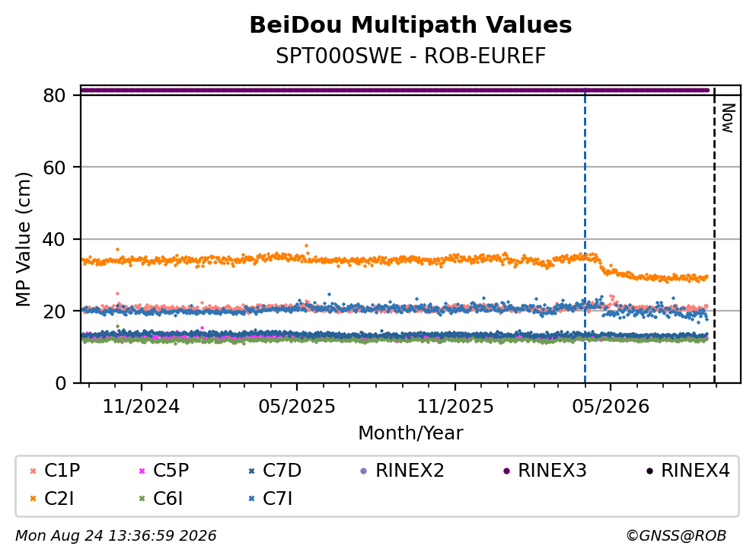This screenshot has height=559, width=756.
Task: Click the timestamp Mon Aug 24 13:36:59 2026
Action: [x=116, y=536]
